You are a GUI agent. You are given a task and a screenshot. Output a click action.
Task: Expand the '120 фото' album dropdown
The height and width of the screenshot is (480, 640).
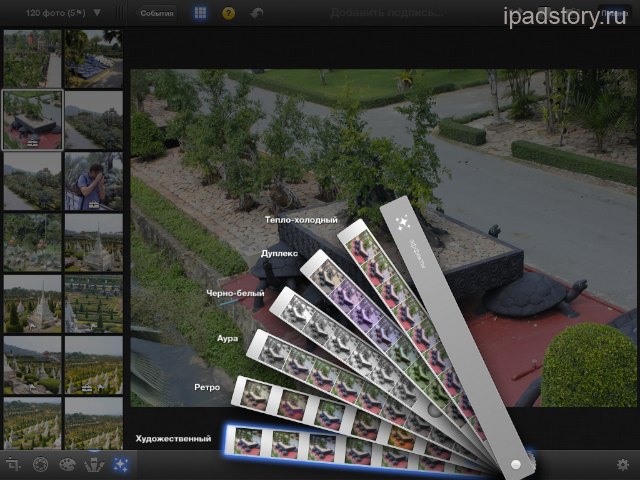(97, 13)
